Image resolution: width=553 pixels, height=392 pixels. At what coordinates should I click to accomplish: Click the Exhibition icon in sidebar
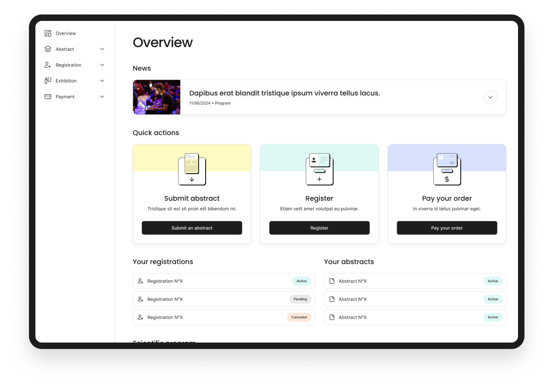pyautogui.click(x=48, y=81)
